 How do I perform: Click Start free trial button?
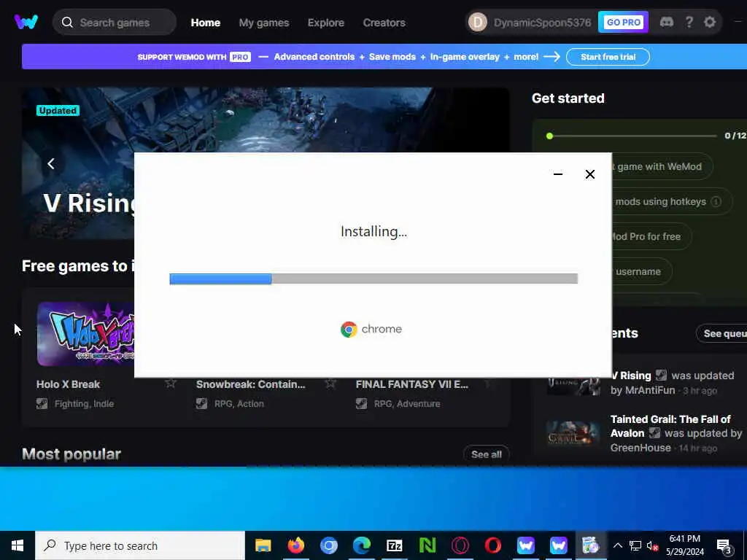tap(608, 57)
